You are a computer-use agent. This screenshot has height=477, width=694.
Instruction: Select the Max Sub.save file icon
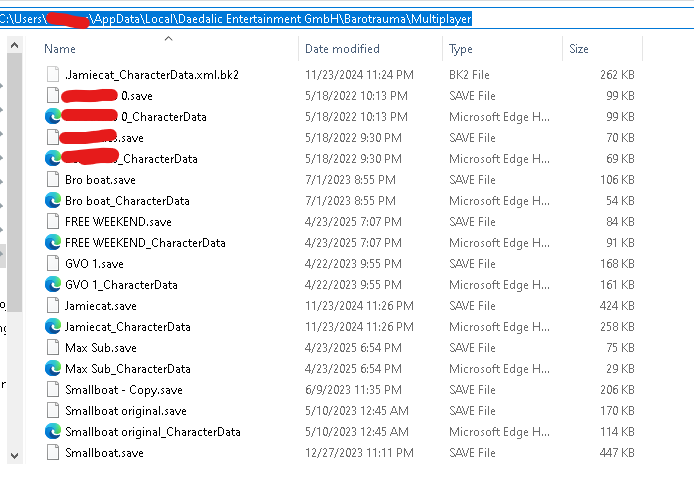[53, 347]
